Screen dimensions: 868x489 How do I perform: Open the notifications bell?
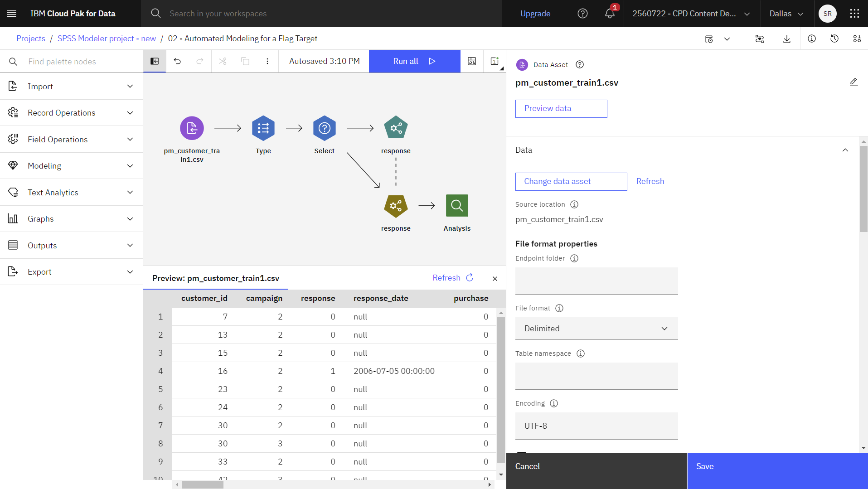coord(610,14)
